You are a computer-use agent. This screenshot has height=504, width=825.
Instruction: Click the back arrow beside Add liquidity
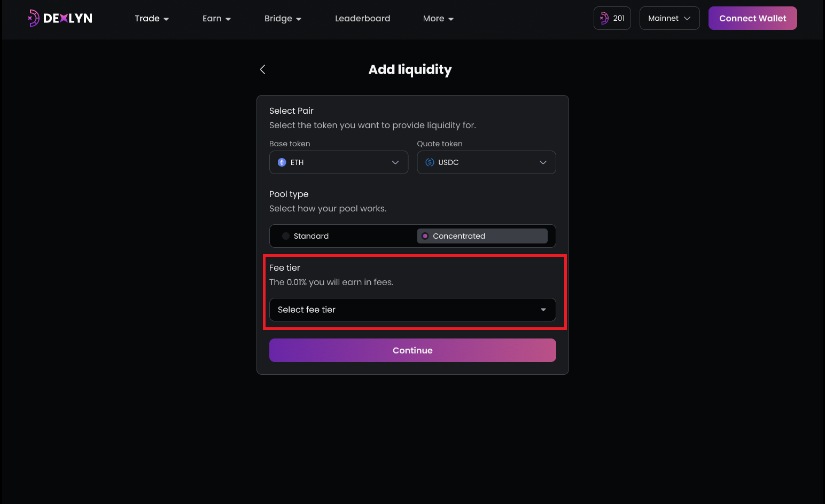262,69
